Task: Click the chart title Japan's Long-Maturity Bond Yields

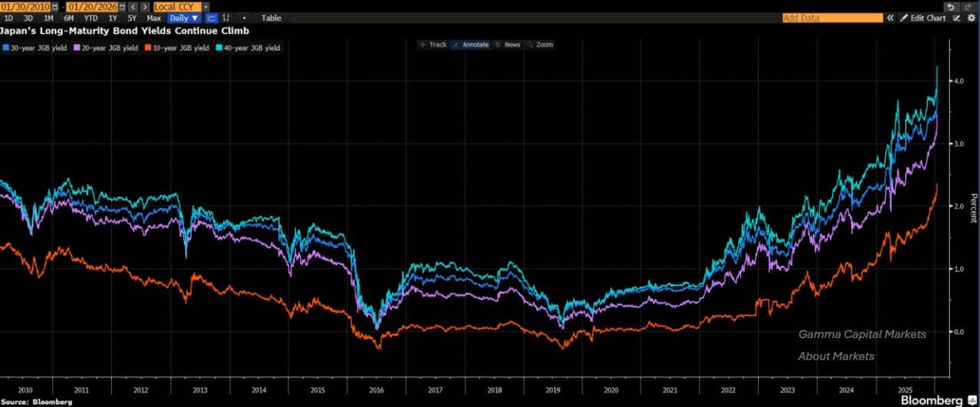Action: 124,31
